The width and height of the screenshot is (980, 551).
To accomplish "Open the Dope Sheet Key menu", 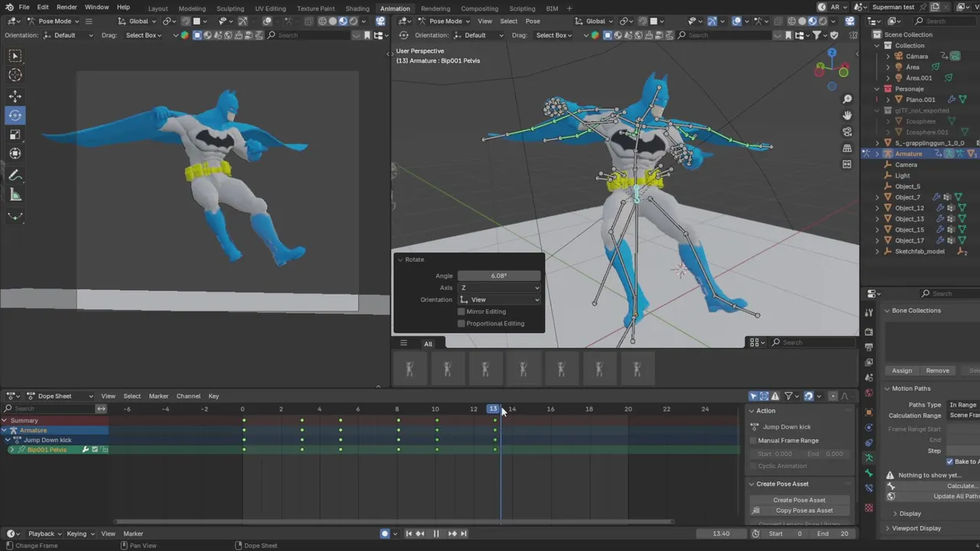I will click(x=214, y=396).
